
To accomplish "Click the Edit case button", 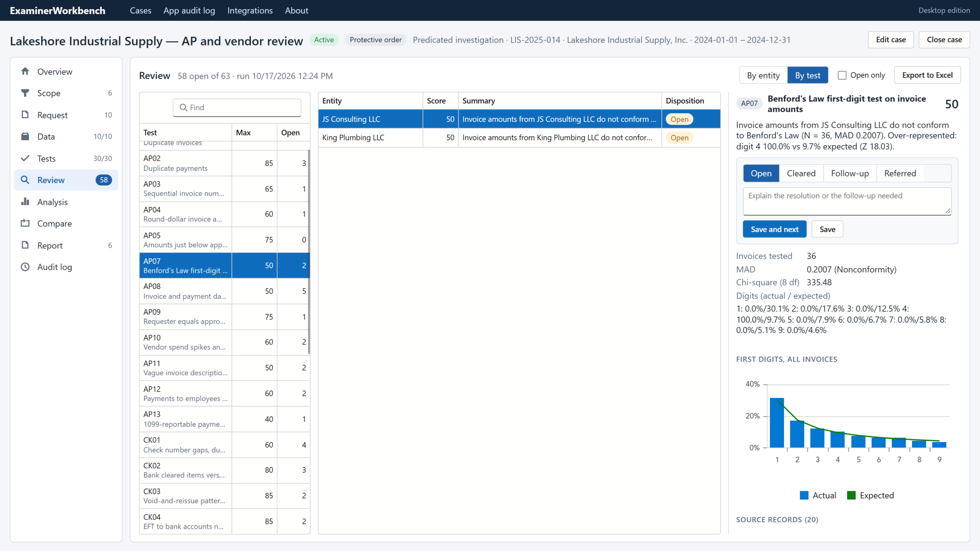I will (x=891, y=40).
